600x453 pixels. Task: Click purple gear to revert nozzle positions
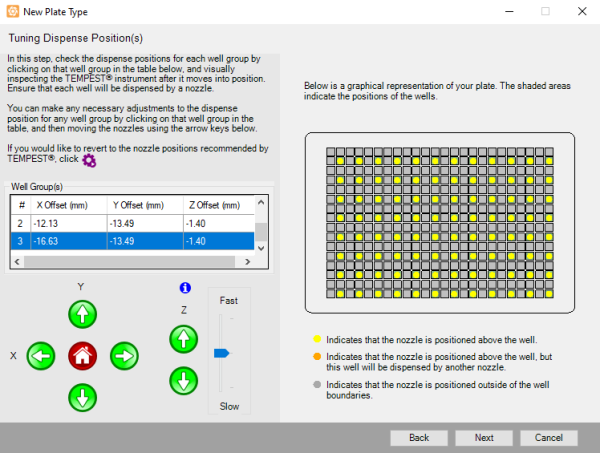pos(89,160)
